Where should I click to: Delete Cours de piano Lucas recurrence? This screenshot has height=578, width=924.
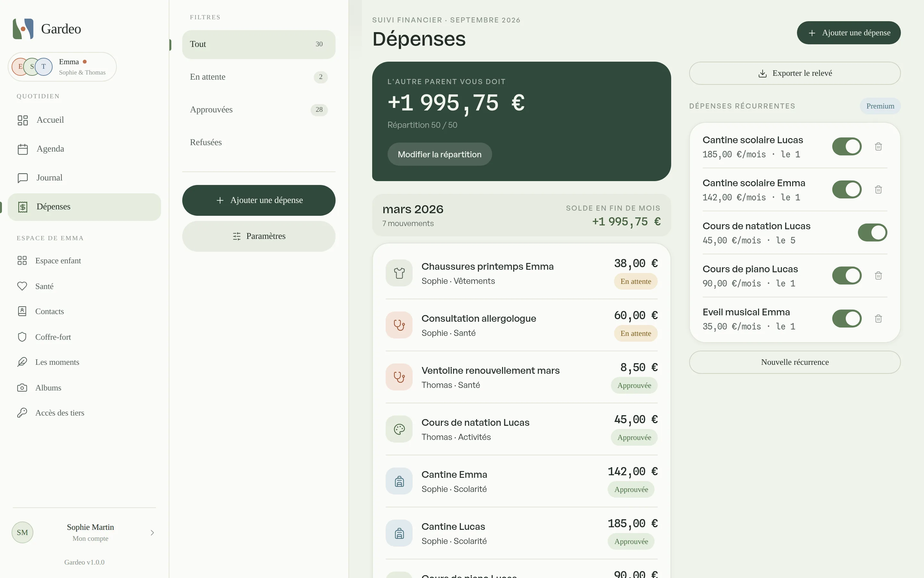click(x=878, y=276)
